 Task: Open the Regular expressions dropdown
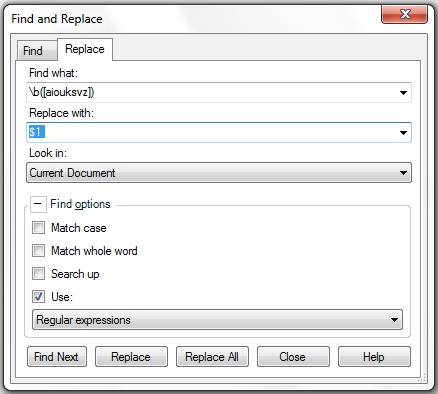pyautogui.click(x=217, y=320)
